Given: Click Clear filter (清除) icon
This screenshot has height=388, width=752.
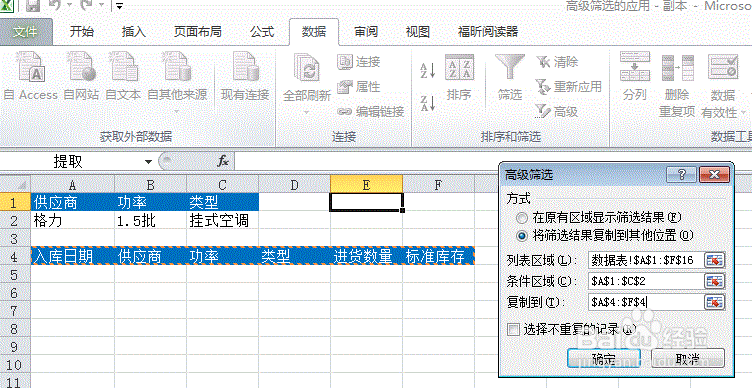Looking at the screenshot, I should pos(543,62).
